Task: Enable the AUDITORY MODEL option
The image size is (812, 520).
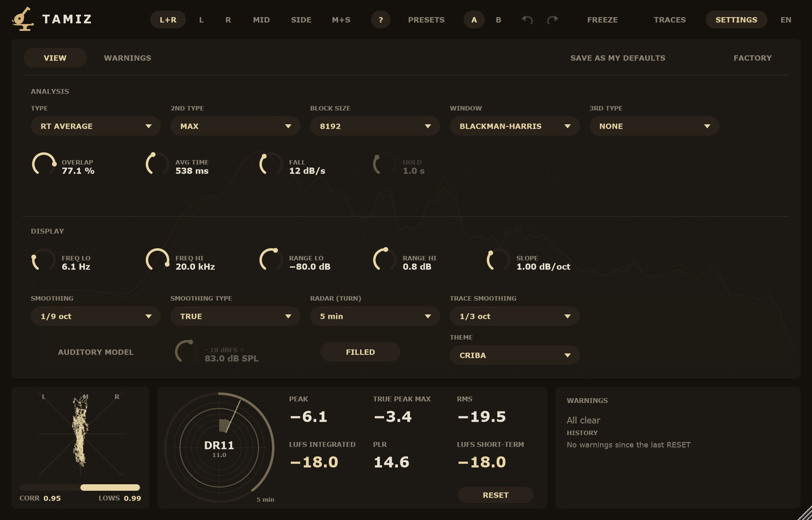Action: 96,352
